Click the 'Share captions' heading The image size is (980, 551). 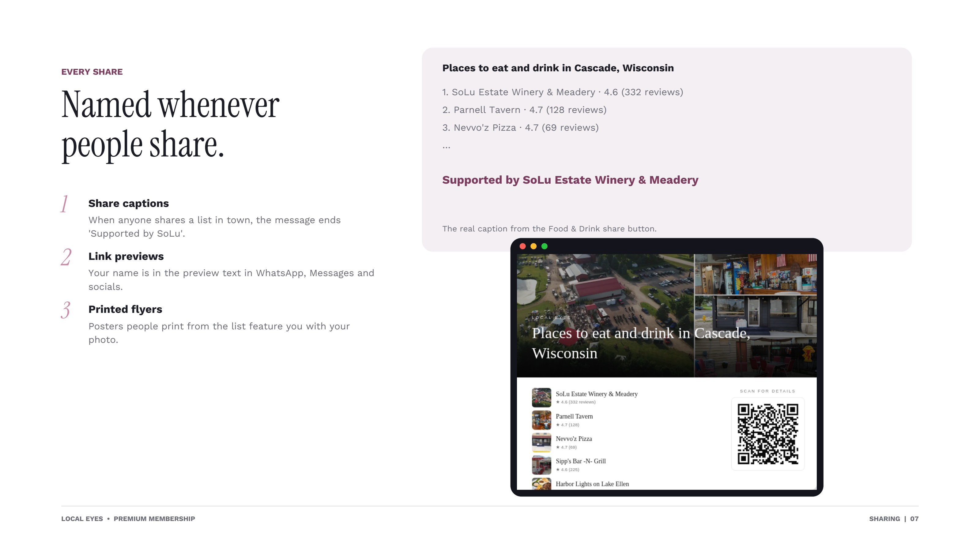[129, 204]
